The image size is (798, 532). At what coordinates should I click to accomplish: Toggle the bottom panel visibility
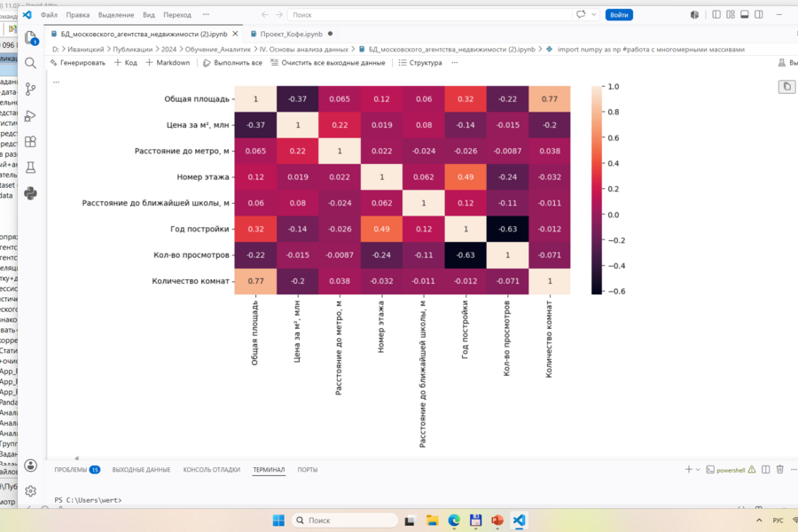coord(745,15)
